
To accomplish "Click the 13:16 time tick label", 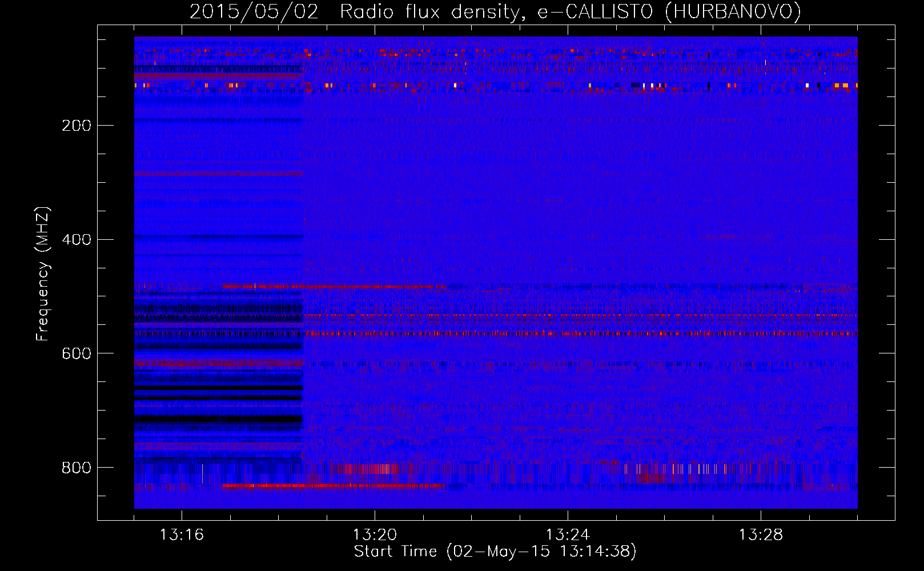I will click(182, 535).
